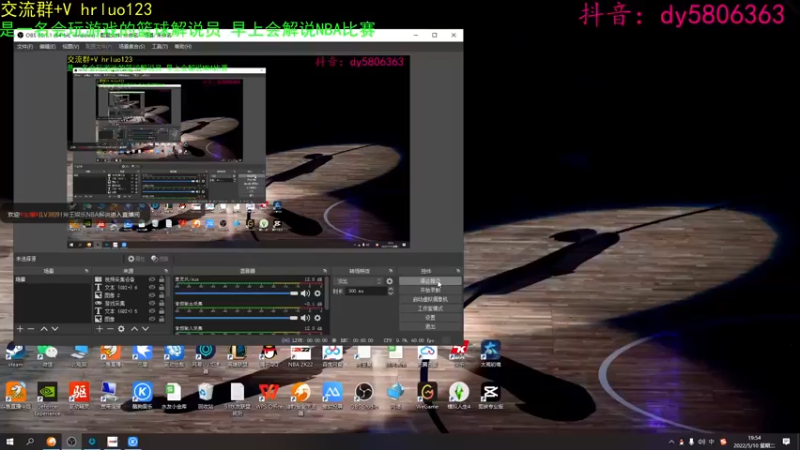
Task: Click the 退出 exit button in controls
Action: click(430, 327)
